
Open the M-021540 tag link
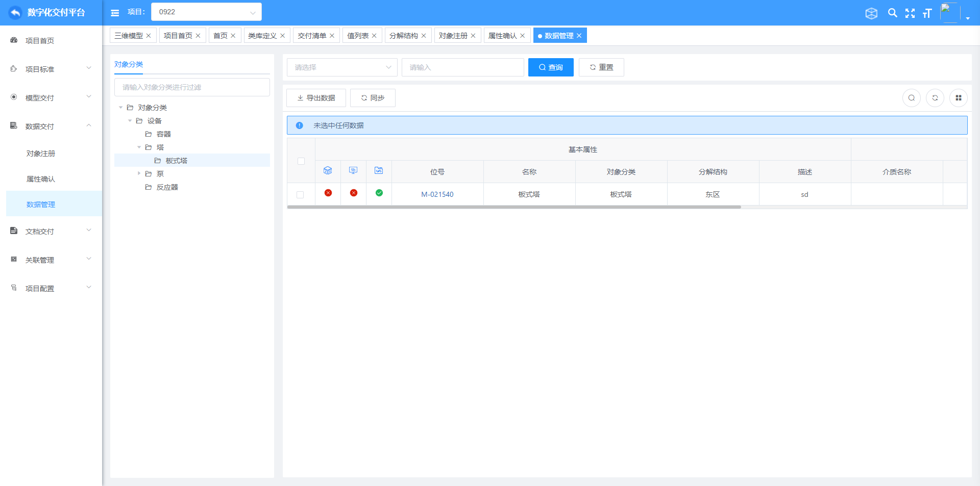437,194
